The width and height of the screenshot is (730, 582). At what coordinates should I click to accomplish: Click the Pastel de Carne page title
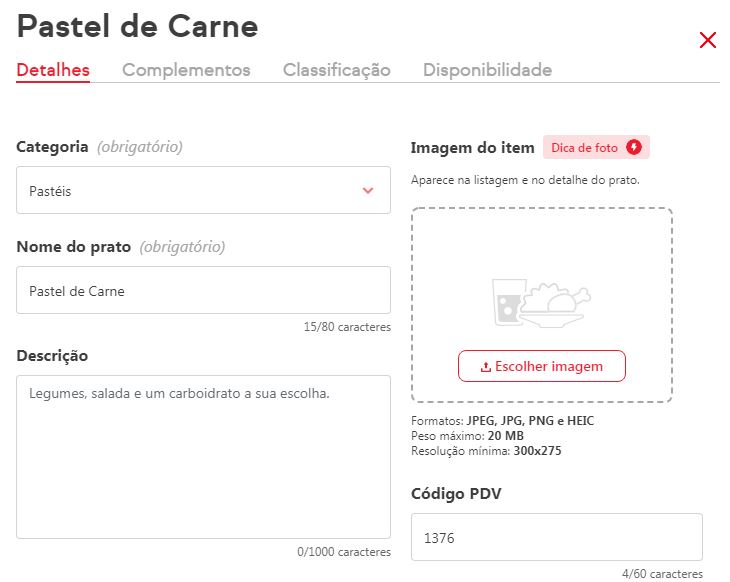tap(137, 27)
